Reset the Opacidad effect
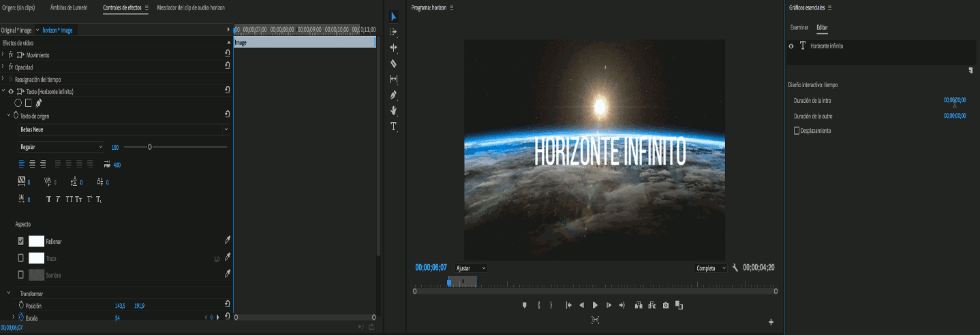Viewport: 980px width, 335px height. pyautogui.click(x=227, y=67)
